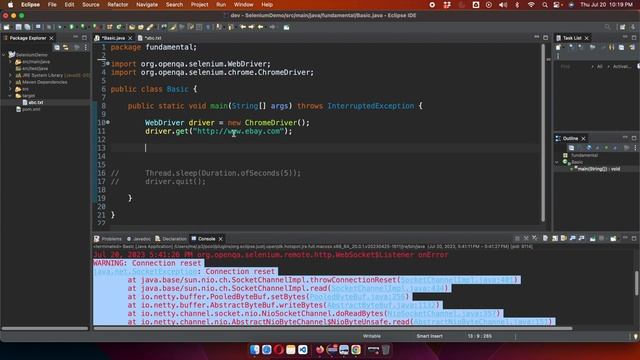The width and height of the screenshot is (640, 360).
Task: Collapse the SeleniumDemo project node
Action: pos(4,54)
